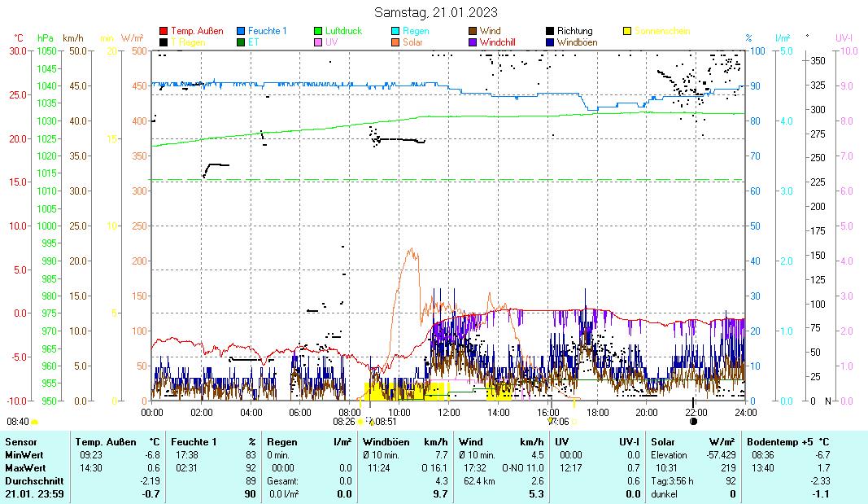Click the red Temp. Außen legend swatch
Image resolution: width=868 pixels, height=504 pixels.
point(164,31)
